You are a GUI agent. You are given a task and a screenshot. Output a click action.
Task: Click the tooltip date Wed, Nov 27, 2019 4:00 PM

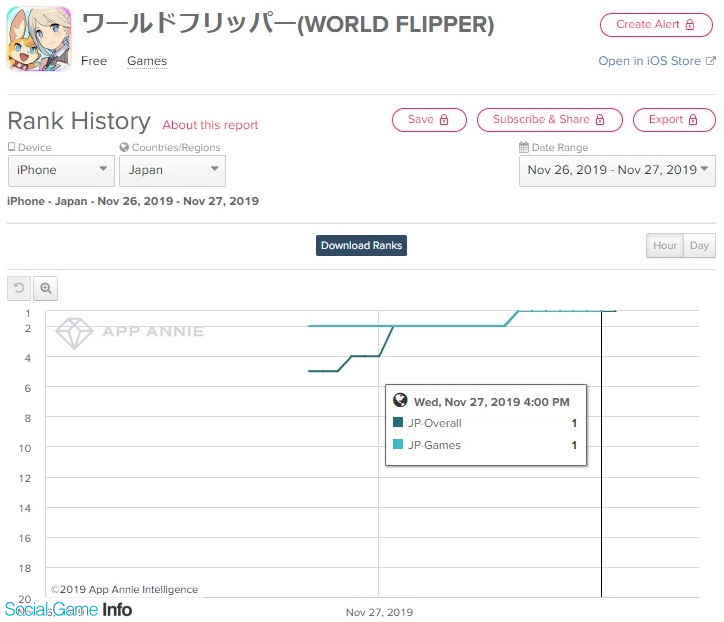(x=491, y=402)
